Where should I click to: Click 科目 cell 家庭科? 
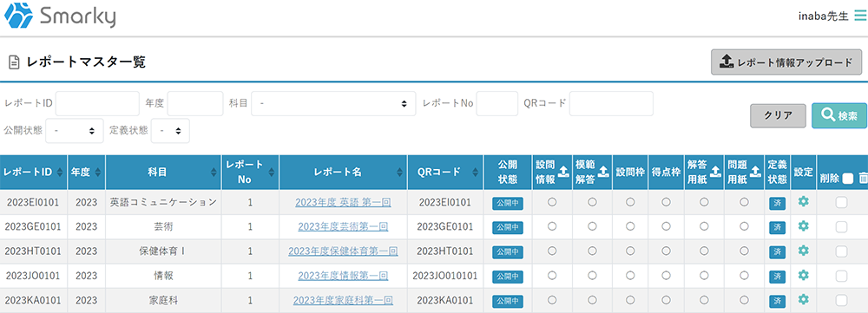pos(163,300)
